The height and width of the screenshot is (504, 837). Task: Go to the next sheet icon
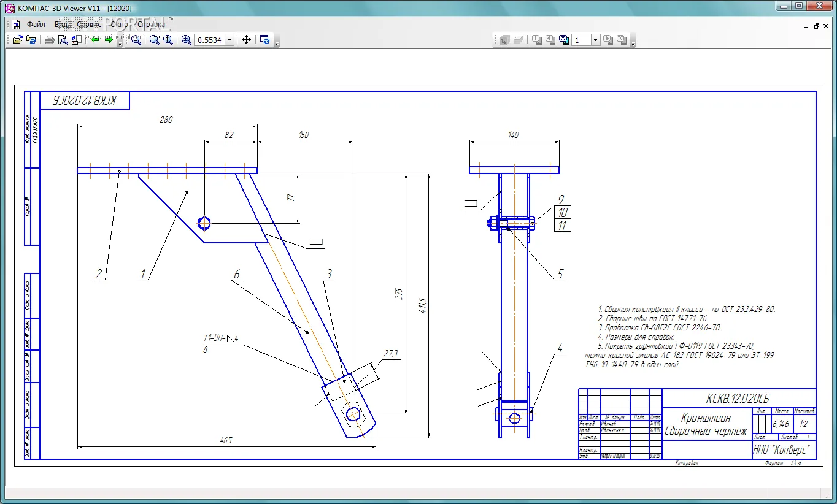(608, 40)
